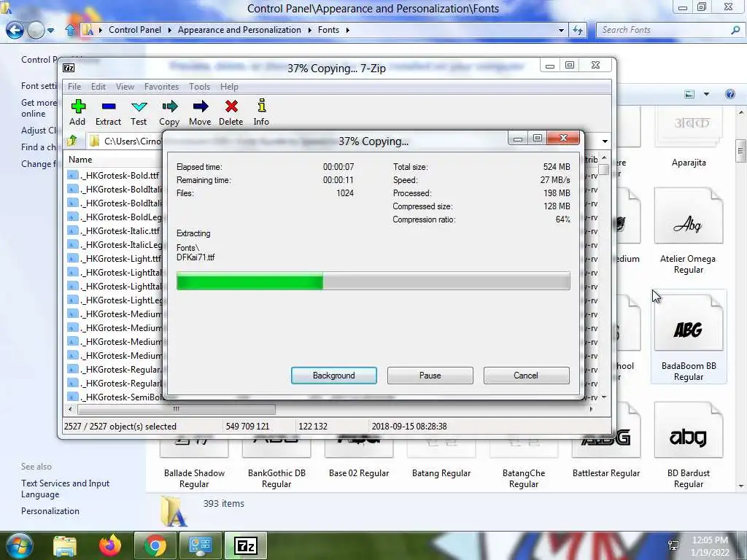Cancel the copying operation
The width and height of the screenshot is (747, 560).
click(x=526, y=376)
